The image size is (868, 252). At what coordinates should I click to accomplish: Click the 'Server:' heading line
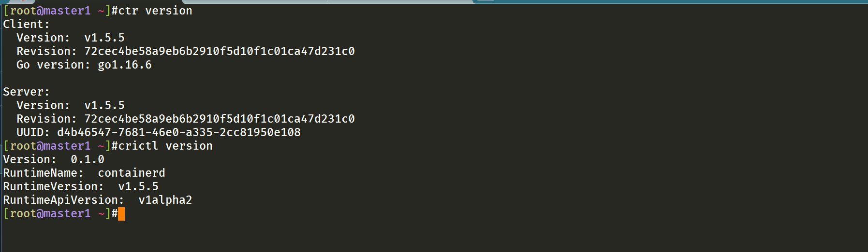[x=27, y=92]
